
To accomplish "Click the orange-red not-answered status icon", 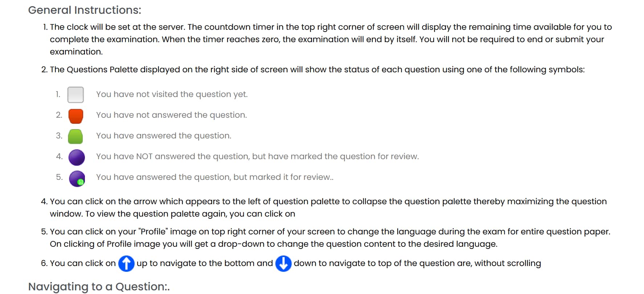I will pyautogui.click(x=76, y=116).
